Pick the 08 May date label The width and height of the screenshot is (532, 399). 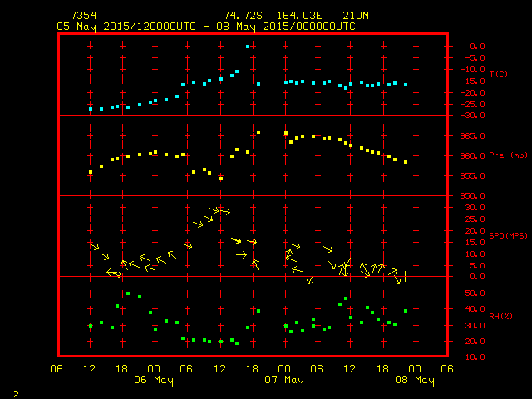coord(414,380)
